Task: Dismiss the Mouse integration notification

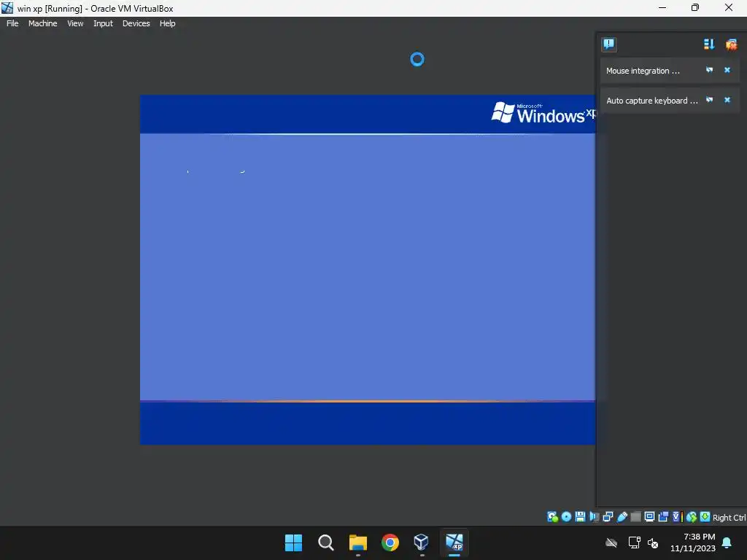Action: tap(727, 70)
